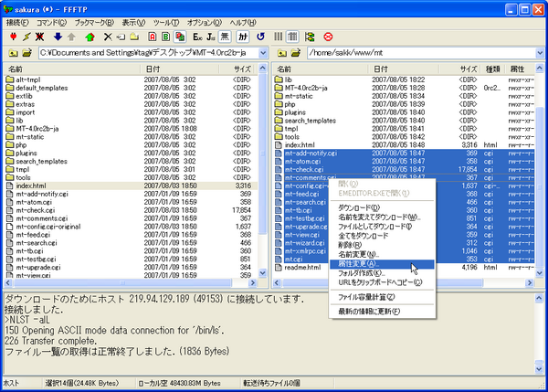This screenshot has height=392, width=548.
Task: Open the コマンド(C) menu
Action: click(x=51, y=23)
